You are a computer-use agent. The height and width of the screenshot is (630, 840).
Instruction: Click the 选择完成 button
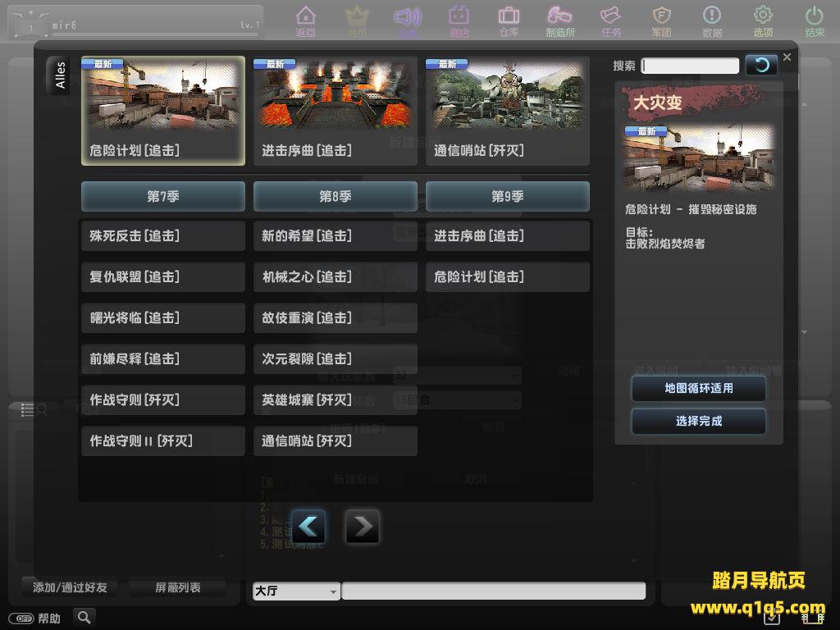point(699,421)
